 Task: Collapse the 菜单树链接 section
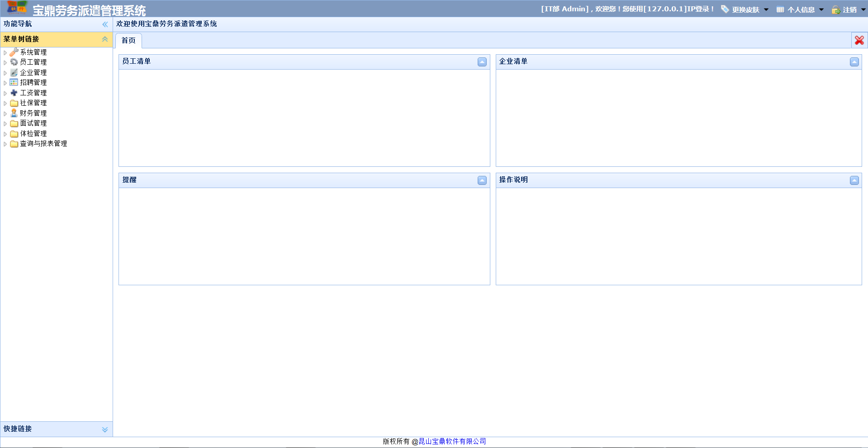point(105,39)
